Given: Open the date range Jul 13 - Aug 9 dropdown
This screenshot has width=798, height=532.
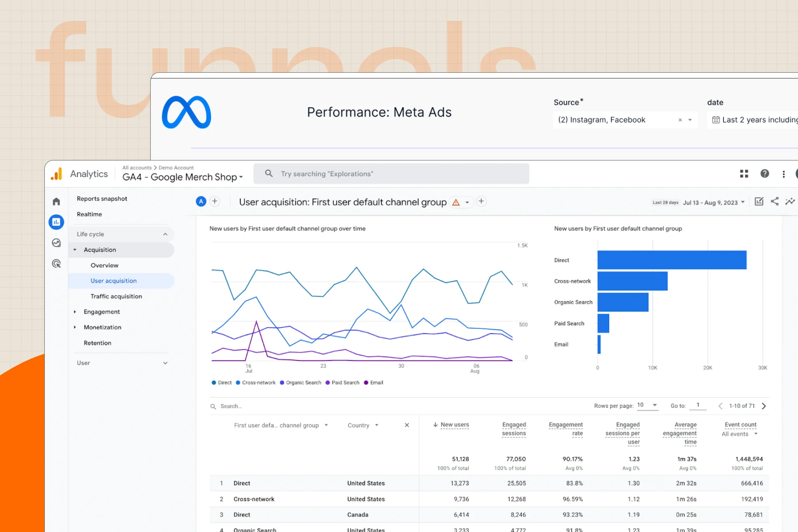Looking at the screenshot, I should click(714, 203).
